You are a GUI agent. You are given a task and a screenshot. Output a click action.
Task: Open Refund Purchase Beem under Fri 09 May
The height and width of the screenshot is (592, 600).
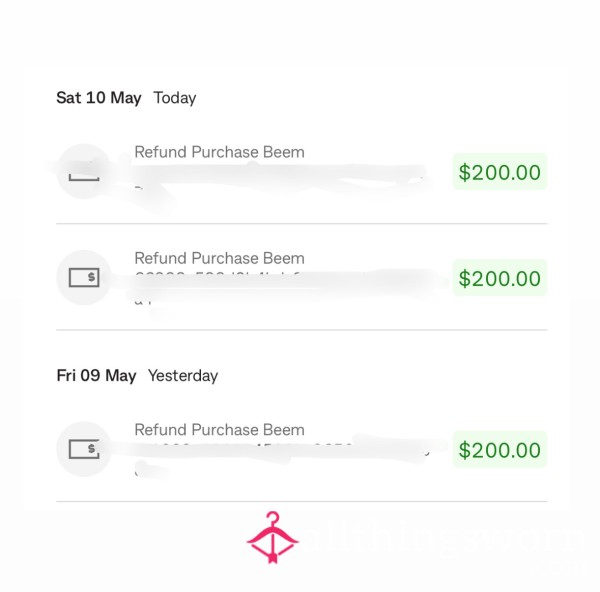point(220,429)
